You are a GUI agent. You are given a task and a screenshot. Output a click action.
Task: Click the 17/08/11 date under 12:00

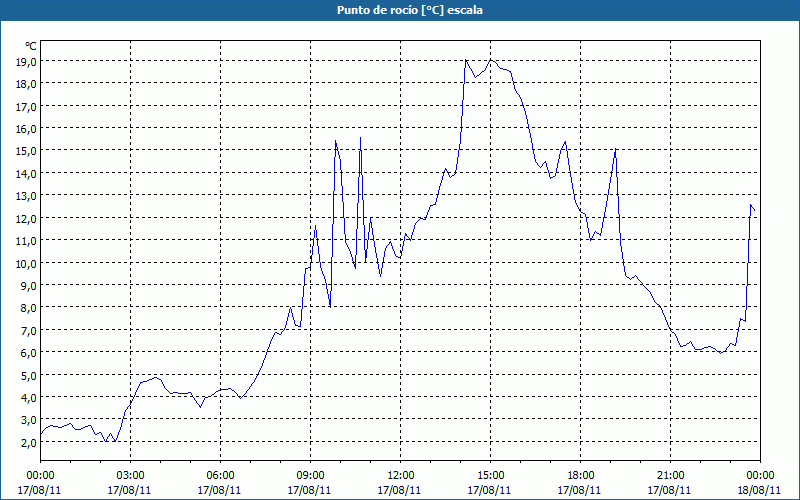[399, 490]
